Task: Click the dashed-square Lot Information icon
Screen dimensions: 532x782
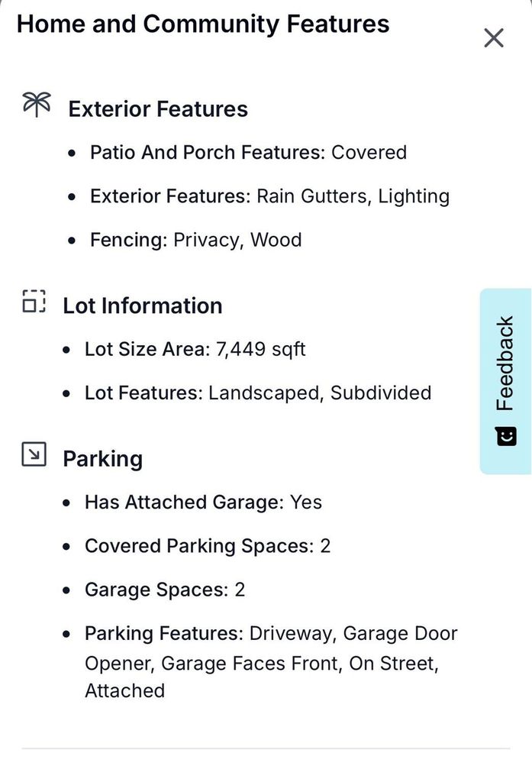Action: click(34, 302)
